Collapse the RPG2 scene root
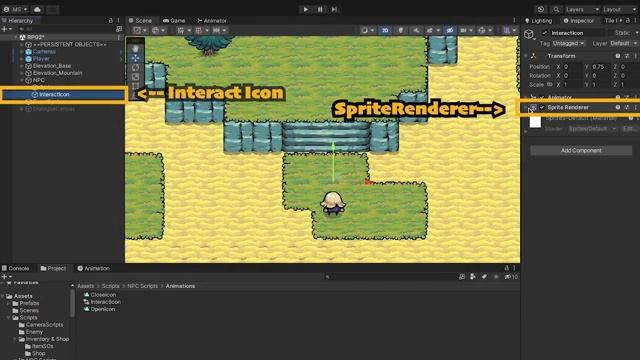The width and height of the screenshot is (640, 360). [16, 37]
